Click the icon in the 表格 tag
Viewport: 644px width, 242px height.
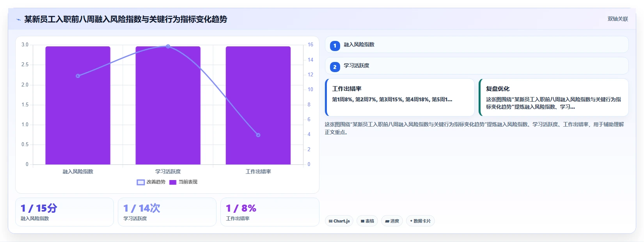pos(362,221)
